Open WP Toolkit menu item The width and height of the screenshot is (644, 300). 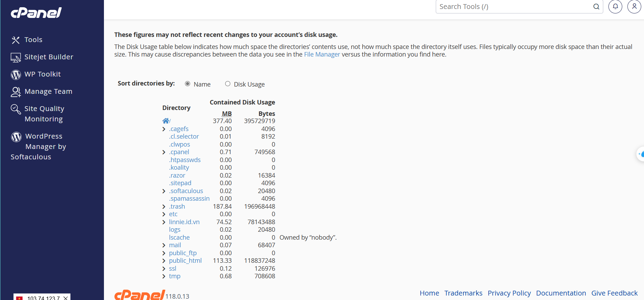tap(42, 74)
